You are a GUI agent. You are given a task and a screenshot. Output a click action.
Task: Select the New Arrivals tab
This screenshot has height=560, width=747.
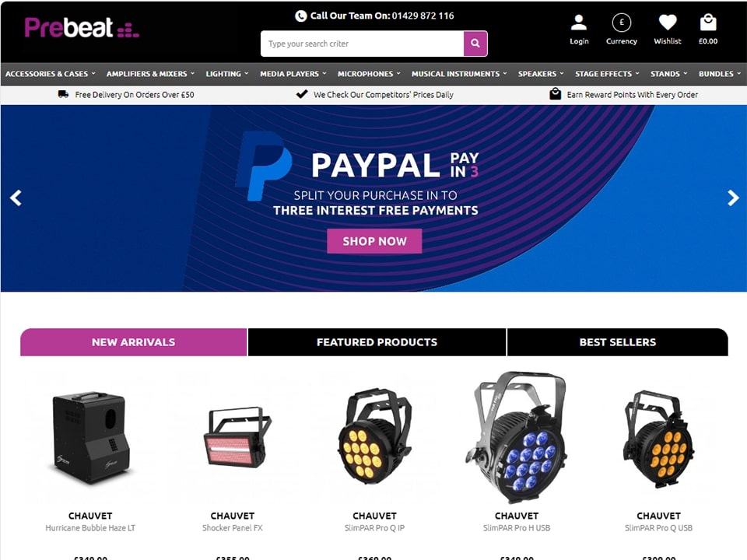tap(133, 342)
